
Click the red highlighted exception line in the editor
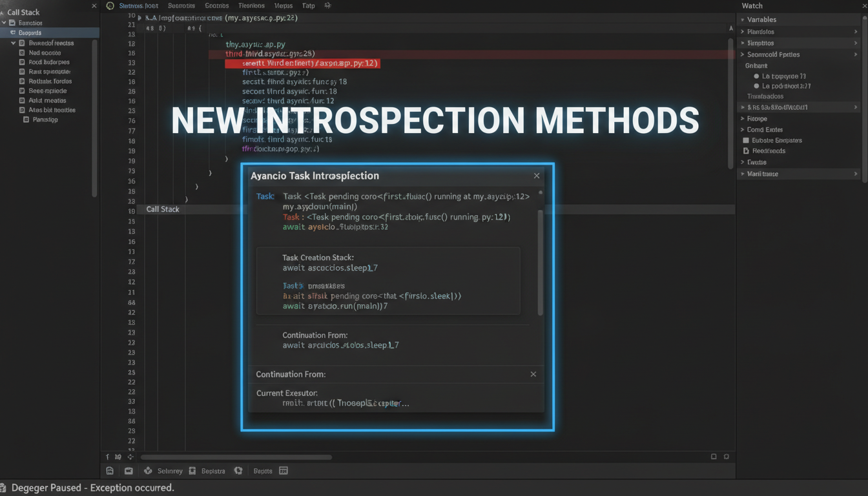(302, 64)
